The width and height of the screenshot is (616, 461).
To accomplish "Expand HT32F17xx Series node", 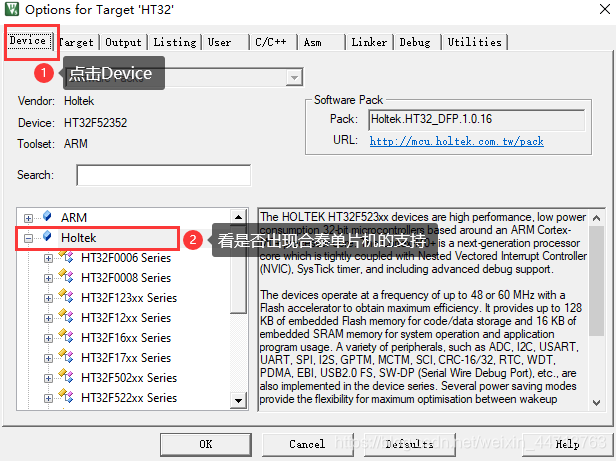I will coord(48,358).
